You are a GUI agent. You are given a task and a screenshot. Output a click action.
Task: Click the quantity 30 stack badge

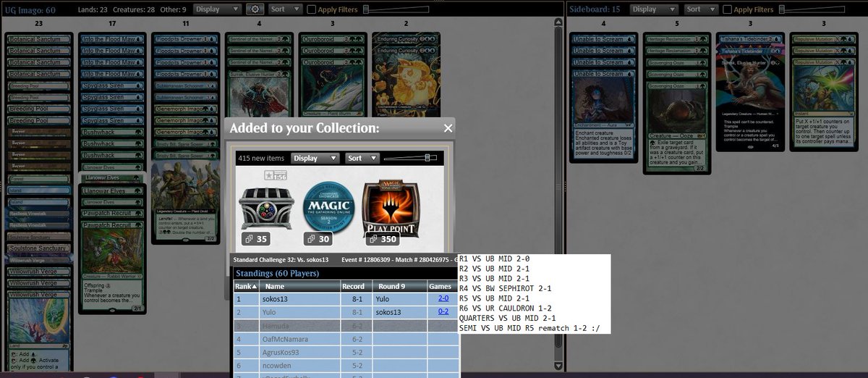point(318,239)
